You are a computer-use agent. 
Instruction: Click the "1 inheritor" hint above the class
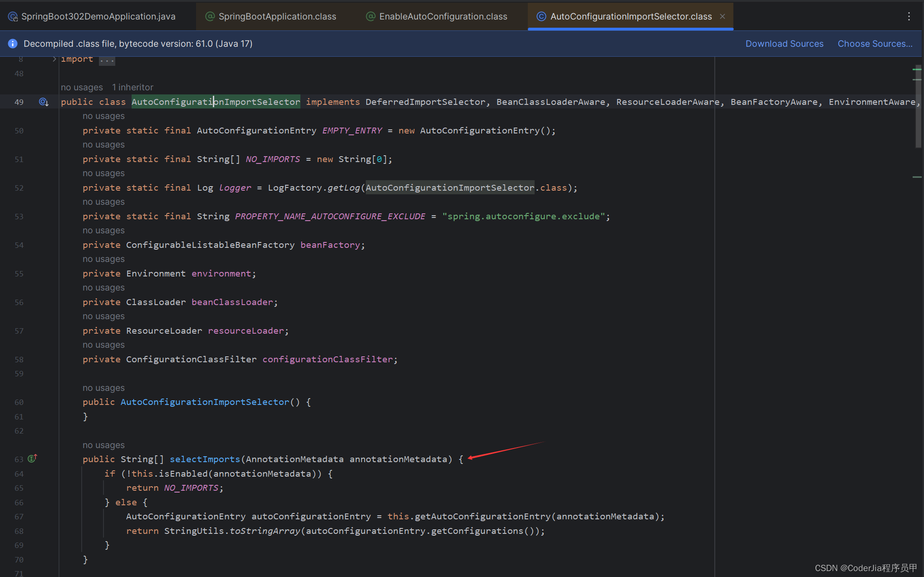133,87
